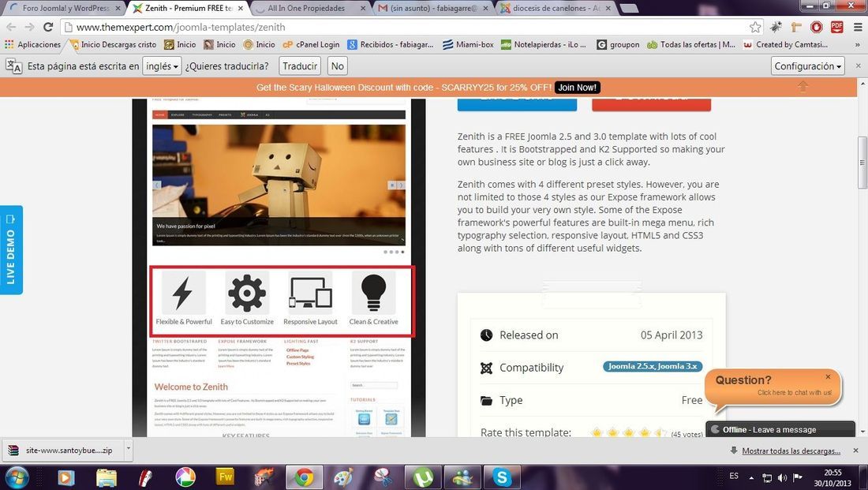868x490 pixels.
Task: Click the red circular extension icon in toolbar
Action: click(x=817, y=27)
